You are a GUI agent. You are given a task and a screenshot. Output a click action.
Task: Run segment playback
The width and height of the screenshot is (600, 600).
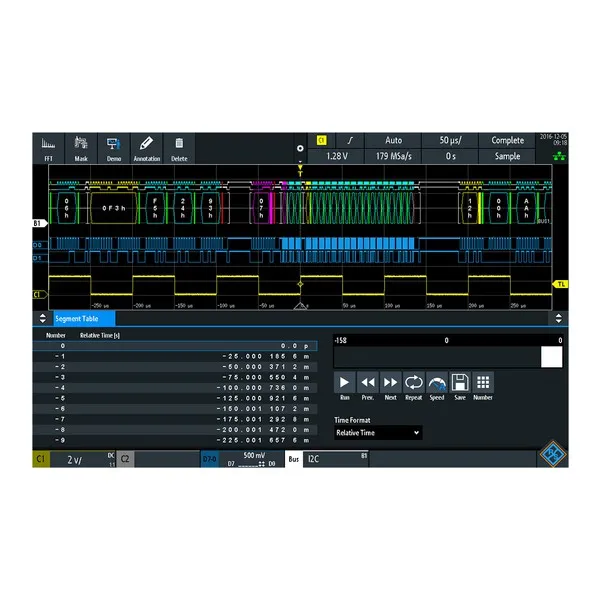click(343, 385)
